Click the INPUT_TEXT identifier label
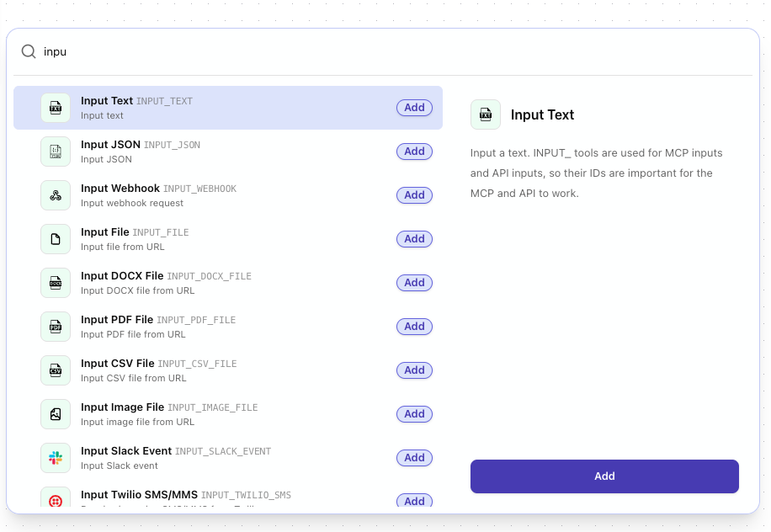 pos(165,101)
